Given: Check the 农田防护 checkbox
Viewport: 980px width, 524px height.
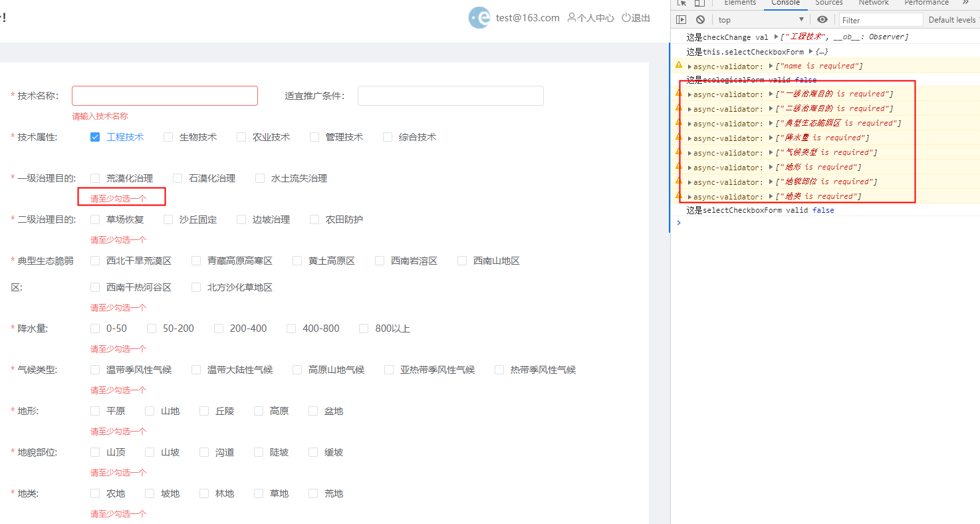Looking at the screenshot, I should (x=314, y=219).
